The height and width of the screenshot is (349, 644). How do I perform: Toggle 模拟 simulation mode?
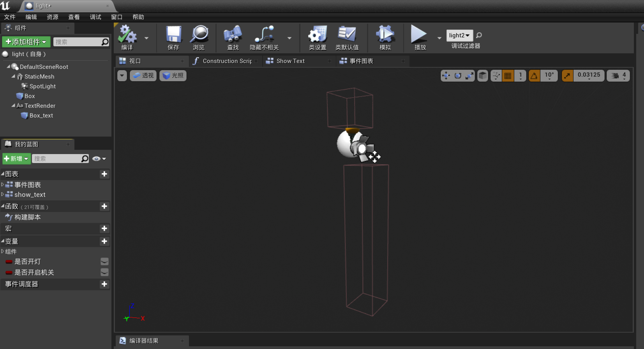click(385, 38)
